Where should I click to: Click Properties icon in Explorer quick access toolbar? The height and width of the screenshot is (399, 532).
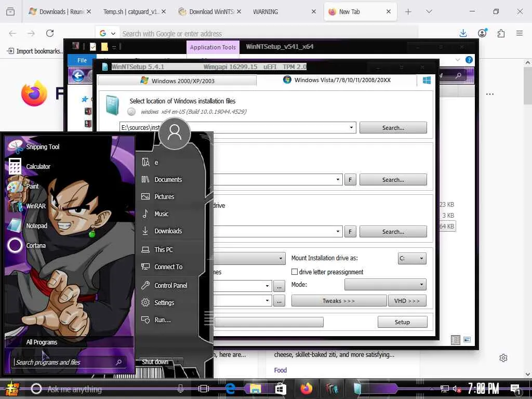(93, 46)
